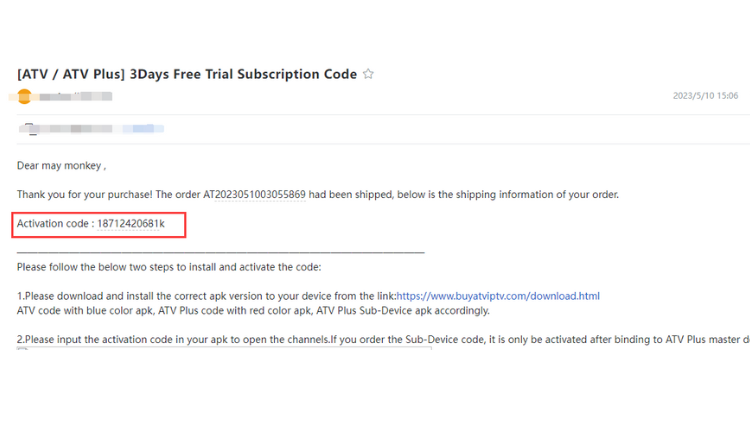The height and width of the screenshot is (422, 750).
Task: Click the "ATV code with blue color apk" line
Action: tap(253, 311)
